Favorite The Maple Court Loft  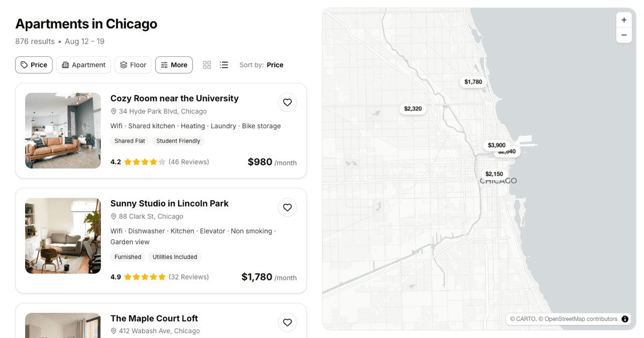(288, 322)
